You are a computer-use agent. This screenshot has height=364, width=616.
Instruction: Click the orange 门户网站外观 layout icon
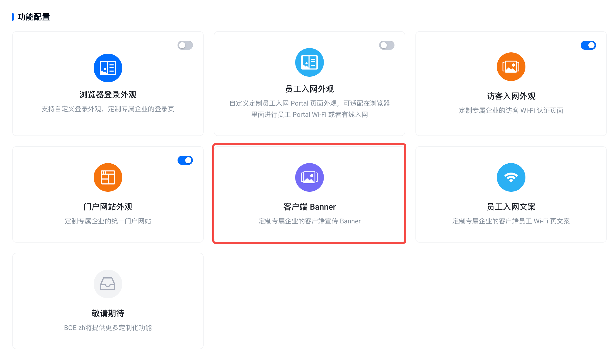108,177
